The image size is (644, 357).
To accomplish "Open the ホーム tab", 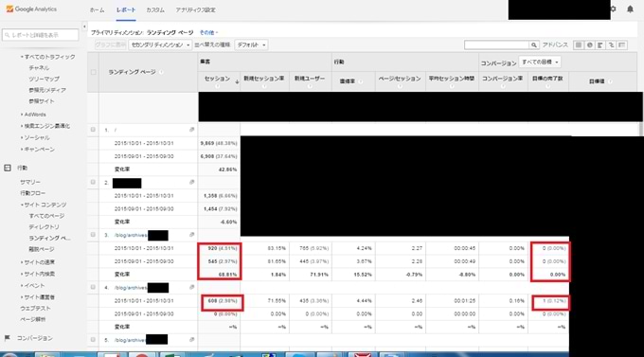I will pos(97,9).
